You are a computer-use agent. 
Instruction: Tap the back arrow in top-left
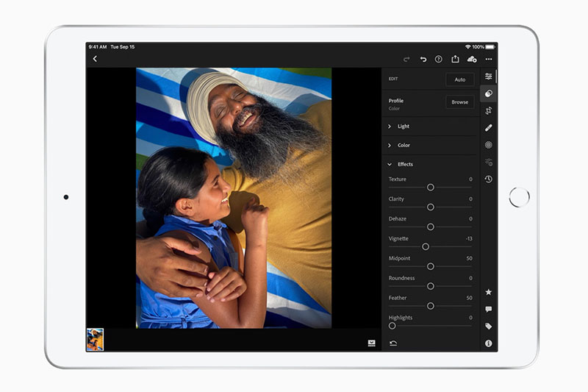coord(95,59)
